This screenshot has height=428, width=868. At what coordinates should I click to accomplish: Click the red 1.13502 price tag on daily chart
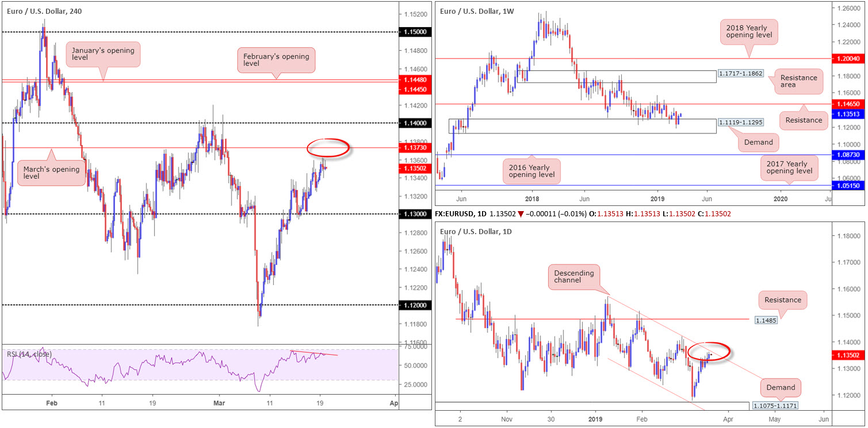tap(849, 356)
